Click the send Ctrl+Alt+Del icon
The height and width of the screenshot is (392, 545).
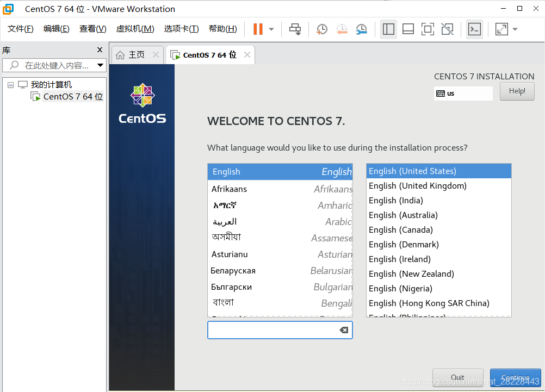(x=295, y=29)
